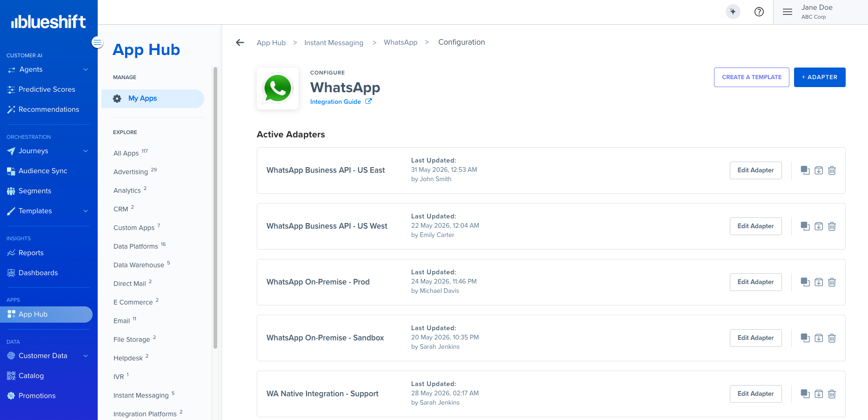Open the help question mark icon
Viewport: 868px width, 420px height.
(759, 12)
